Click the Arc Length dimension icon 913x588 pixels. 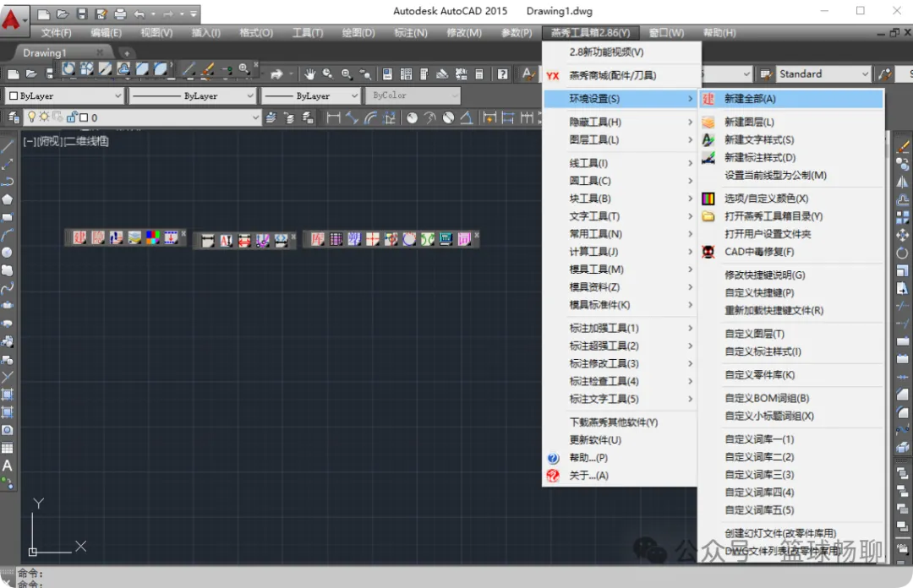coord(371,117)
